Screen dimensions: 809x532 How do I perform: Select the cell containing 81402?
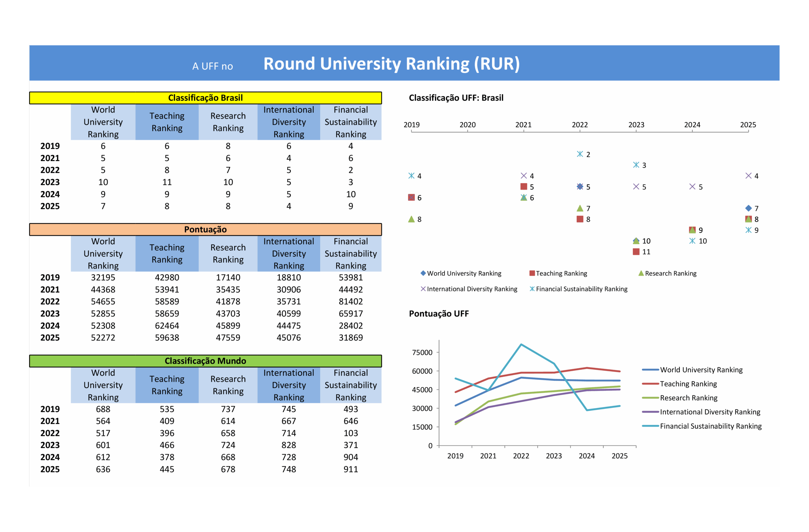(350, 301)
